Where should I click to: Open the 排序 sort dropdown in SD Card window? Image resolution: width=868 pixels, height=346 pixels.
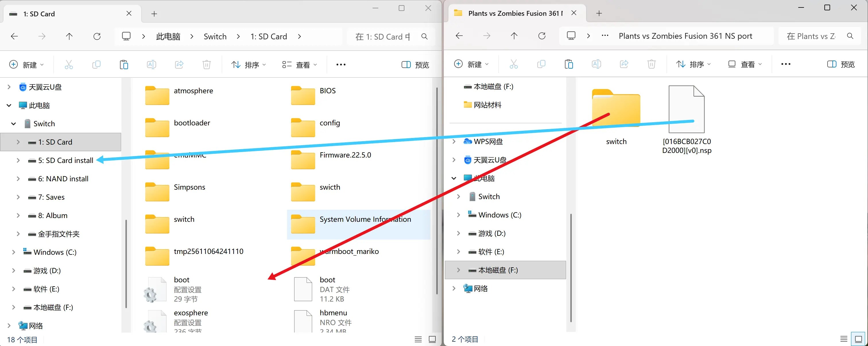tap(249, 65)
